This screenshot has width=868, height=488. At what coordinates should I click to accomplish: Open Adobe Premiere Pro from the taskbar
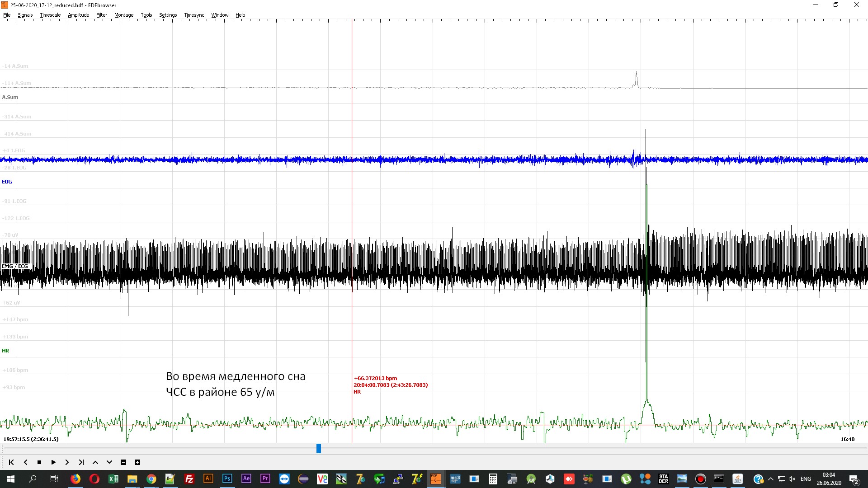click(x=265, y=479)
